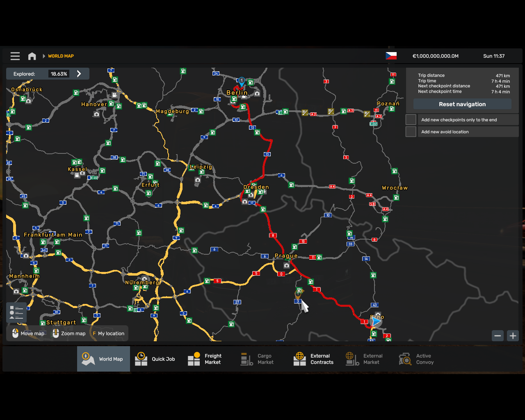Screen dimensions: 525x420
Task: Zoom out with minus button
Action: click(498, 336)
